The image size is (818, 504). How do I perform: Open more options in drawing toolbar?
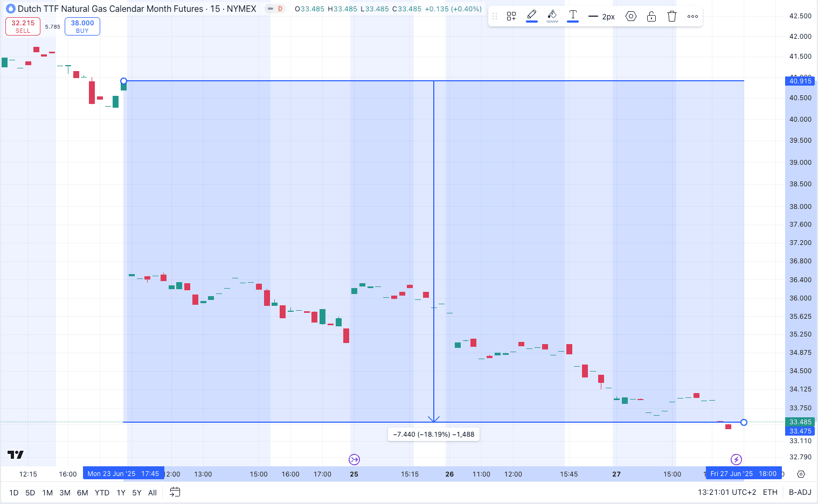click(693, 16)
